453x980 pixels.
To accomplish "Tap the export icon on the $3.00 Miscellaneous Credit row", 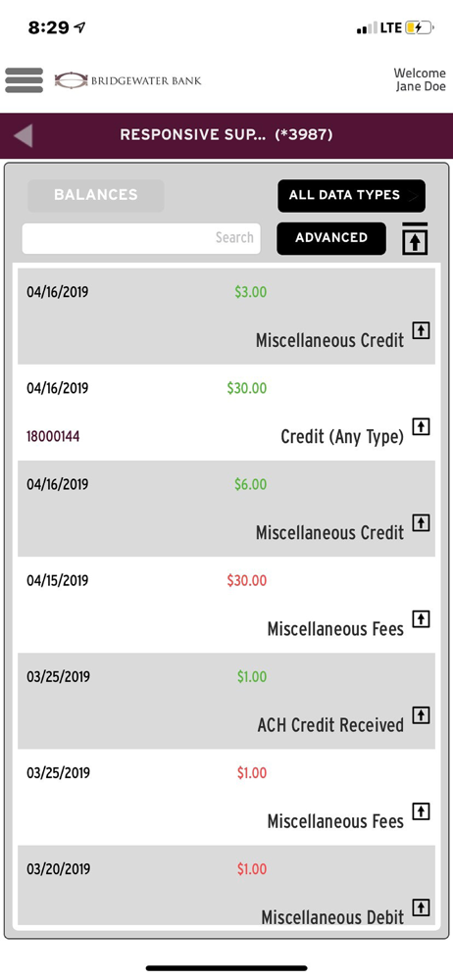I will [x=422, y=330].
